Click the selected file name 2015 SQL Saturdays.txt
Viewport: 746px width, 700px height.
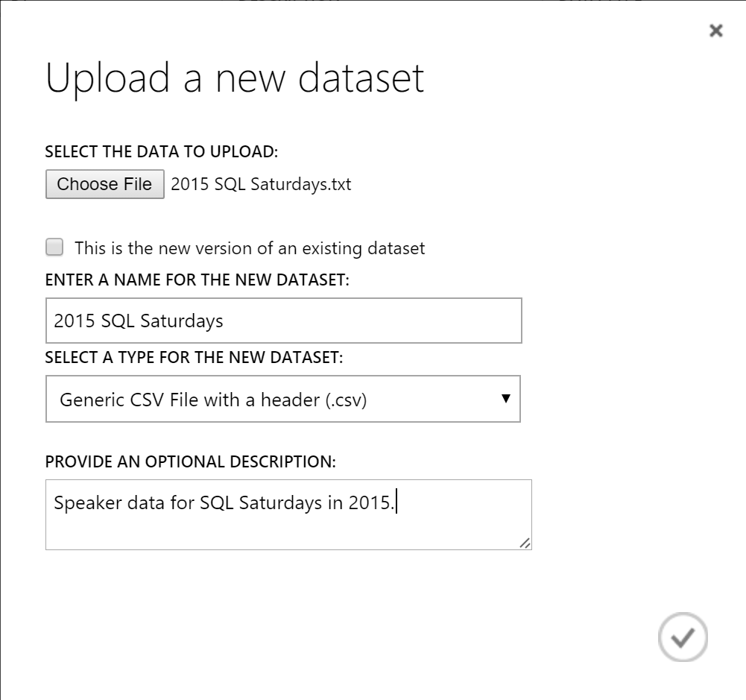tap(261, 184)
